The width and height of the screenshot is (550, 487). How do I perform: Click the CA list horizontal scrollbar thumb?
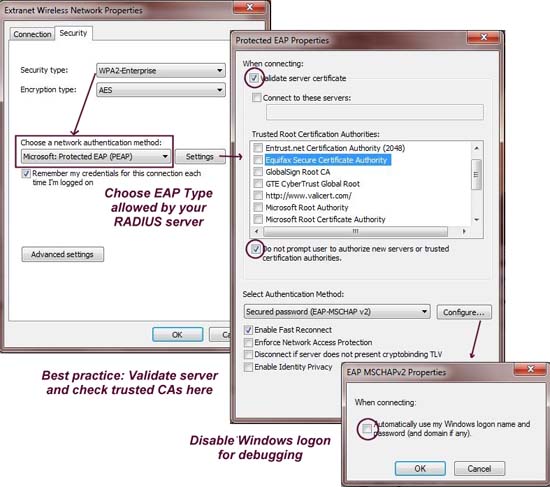[355, 231]
